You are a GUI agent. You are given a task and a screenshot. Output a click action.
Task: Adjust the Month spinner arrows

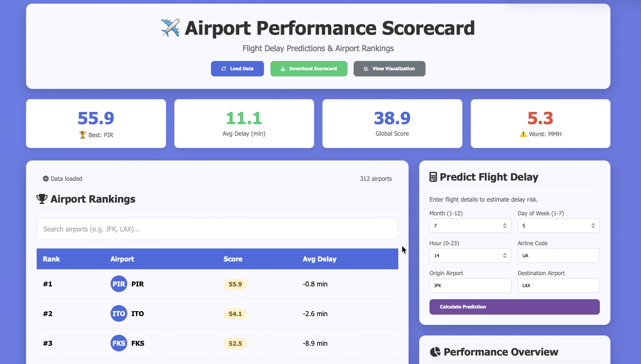(505, 226)
